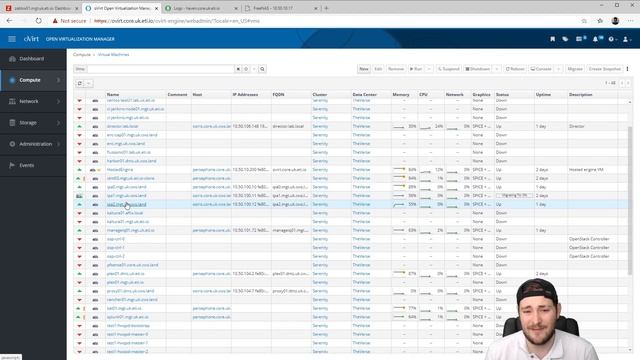Click Theverse data center in HostedEngine row
Viewport: 640px width, 360px height.
[x=361, y=169]
